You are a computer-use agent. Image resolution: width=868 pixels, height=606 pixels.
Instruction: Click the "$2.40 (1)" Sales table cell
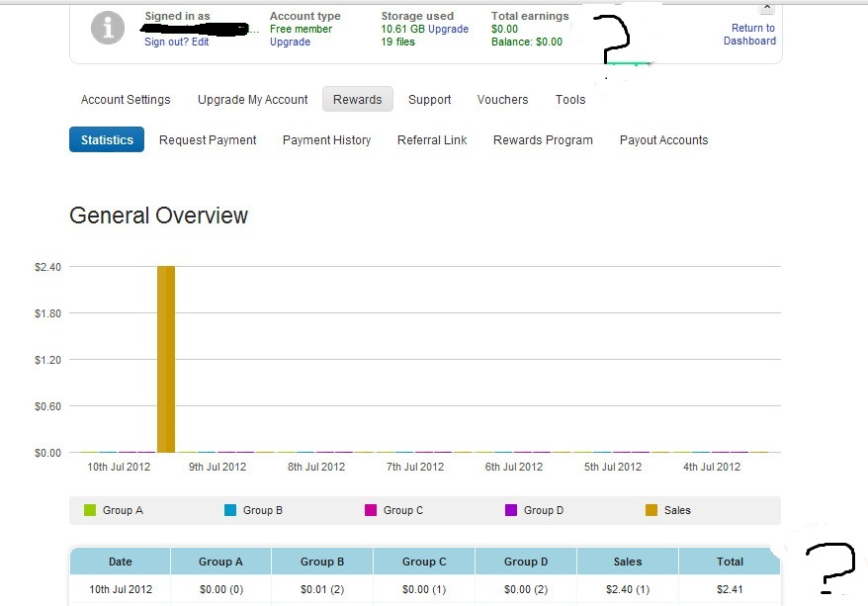628,589
